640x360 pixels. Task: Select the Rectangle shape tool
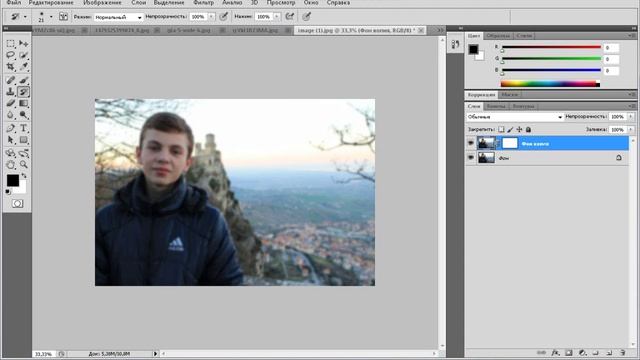(23, 140)
